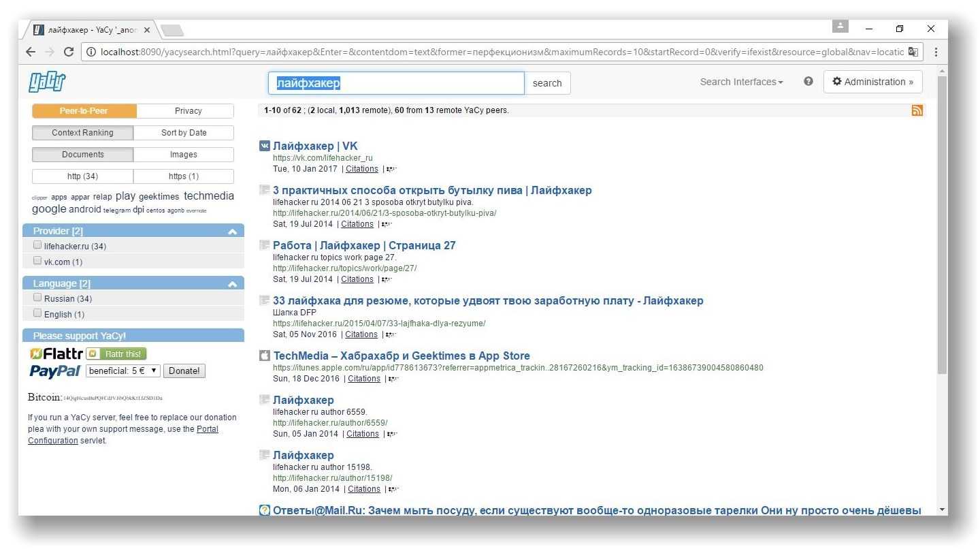Reload the page with refresh icon

click(x=68, y=52)
